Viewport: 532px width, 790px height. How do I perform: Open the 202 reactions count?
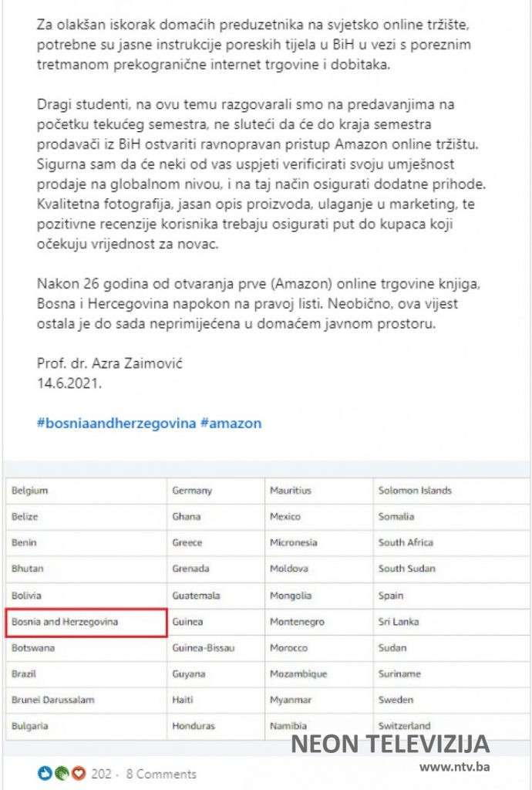(x=101, y=774)
